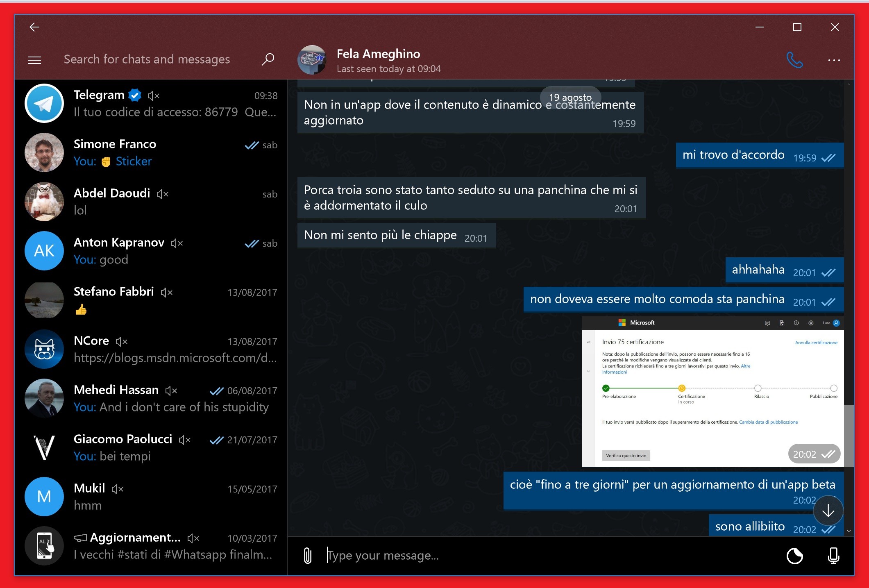Image resolution: width=869 pixels, height=588 pixels.
Task: Click the muted icon next to Abdel Daoudi
Action: (163, 194)
